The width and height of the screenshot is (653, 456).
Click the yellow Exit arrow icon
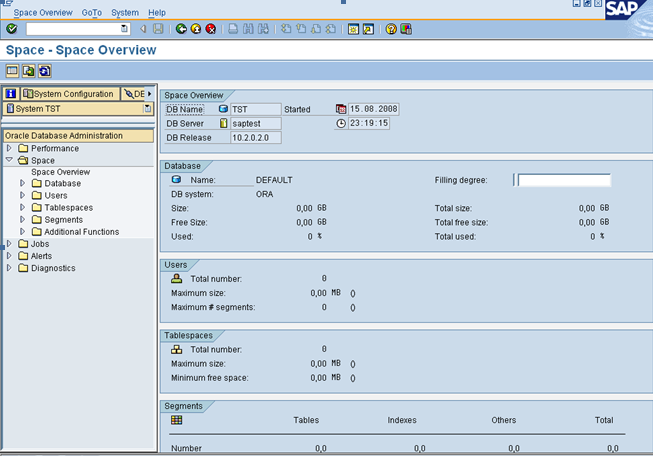click(x=196, y=29)
